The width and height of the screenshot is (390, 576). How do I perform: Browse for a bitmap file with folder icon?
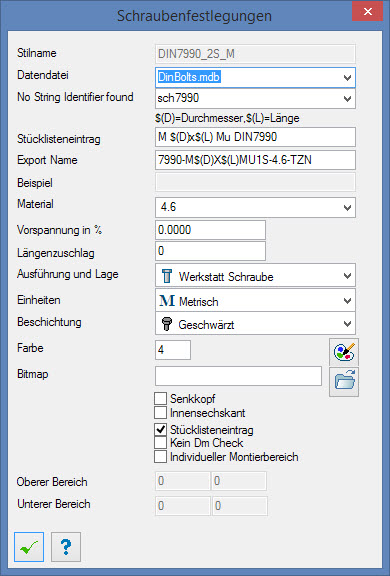click(344, 382)
